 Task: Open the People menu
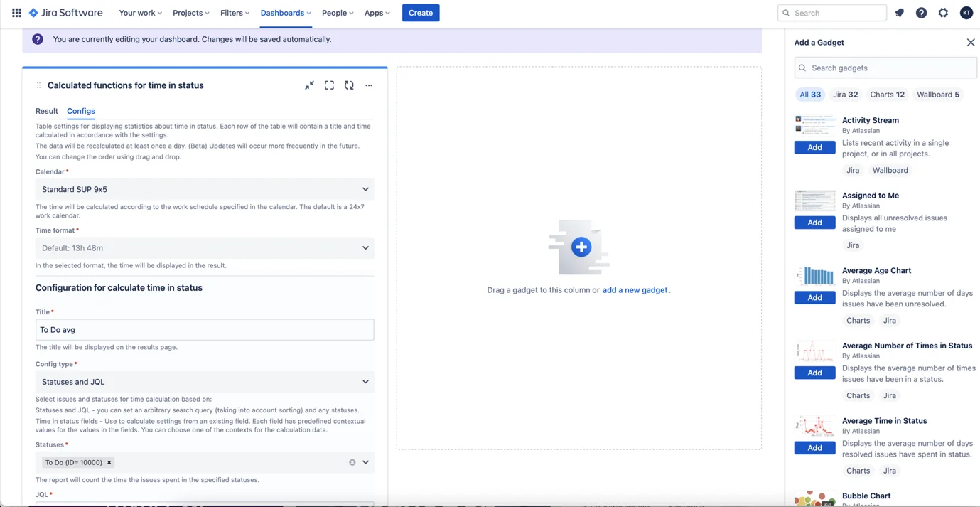[x=338, y=13]
